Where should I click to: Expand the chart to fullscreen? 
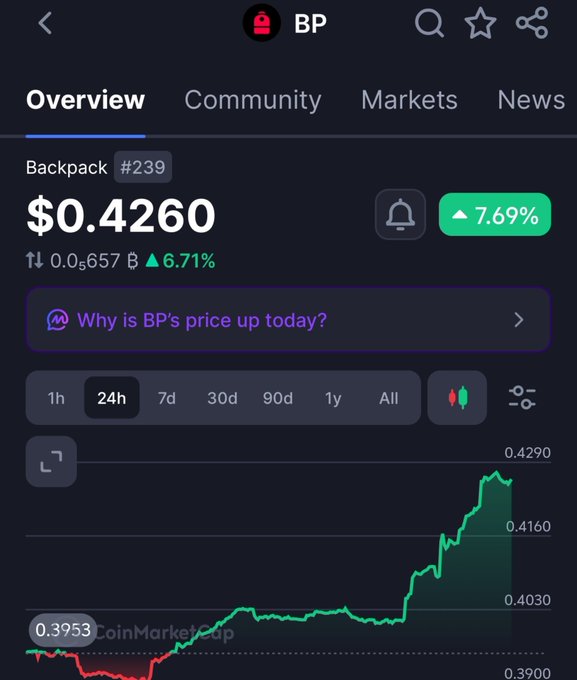click(51, 461)
